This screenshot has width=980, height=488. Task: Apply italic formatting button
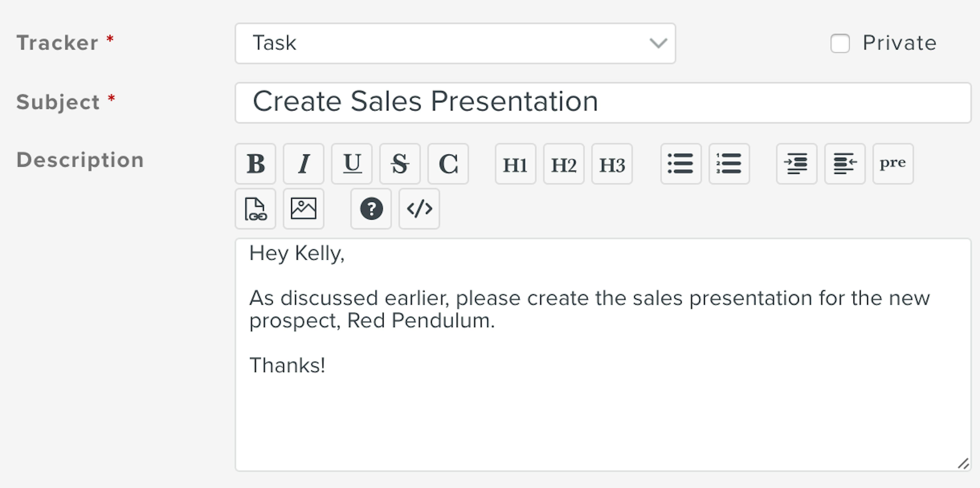click(303, 164)
